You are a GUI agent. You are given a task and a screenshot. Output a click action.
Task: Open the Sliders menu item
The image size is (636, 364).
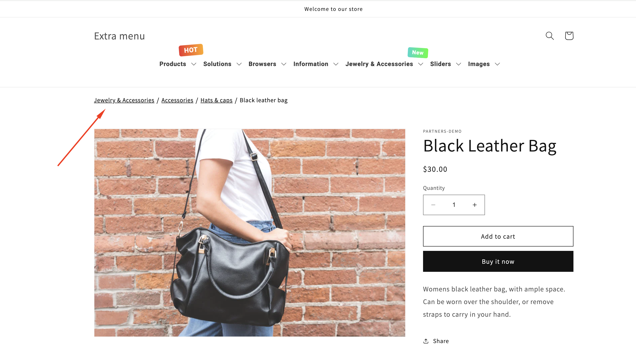click(x=445, y=64)
